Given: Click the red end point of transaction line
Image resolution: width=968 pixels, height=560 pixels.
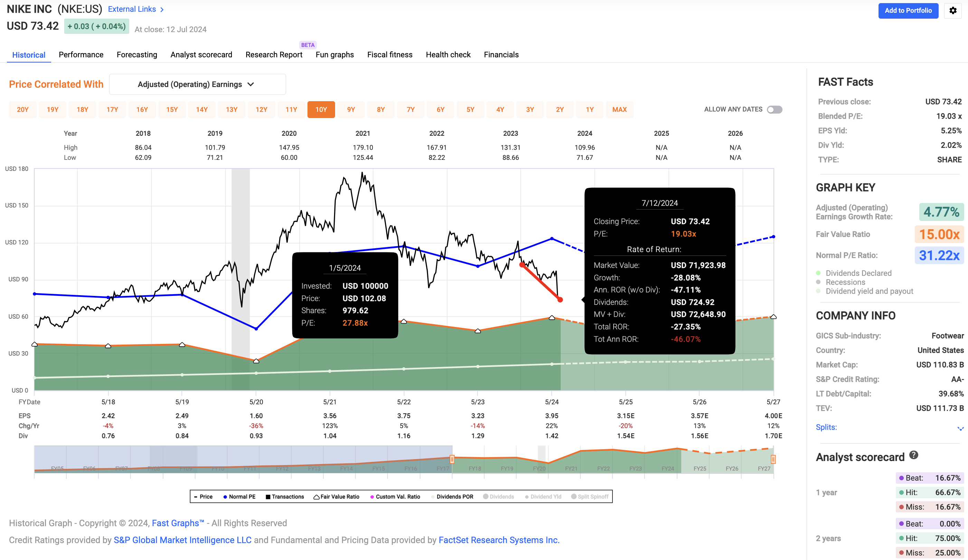Looking at the screenshot, I should (560, 300).
